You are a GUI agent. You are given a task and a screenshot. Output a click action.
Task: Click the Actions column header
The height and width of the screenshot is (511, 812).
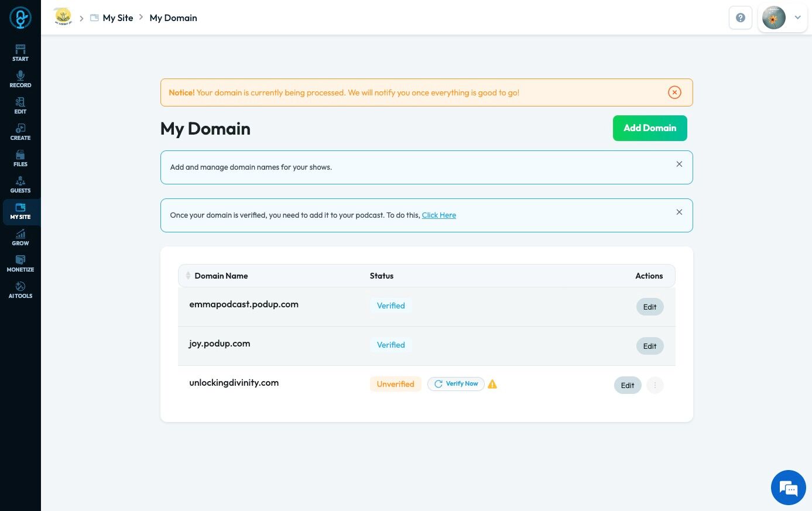pyautogui.click(x=649, y=276)
